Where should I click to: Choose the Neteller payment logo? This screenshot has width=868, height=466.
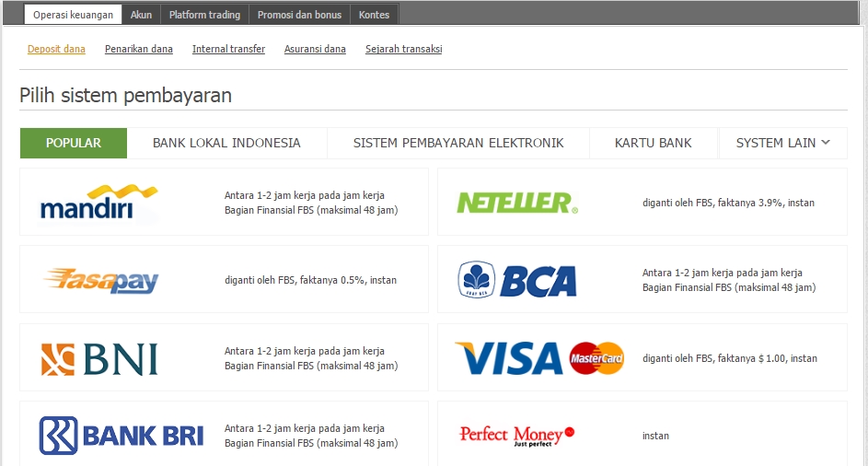pyautogui.click(x=517, y=203)
